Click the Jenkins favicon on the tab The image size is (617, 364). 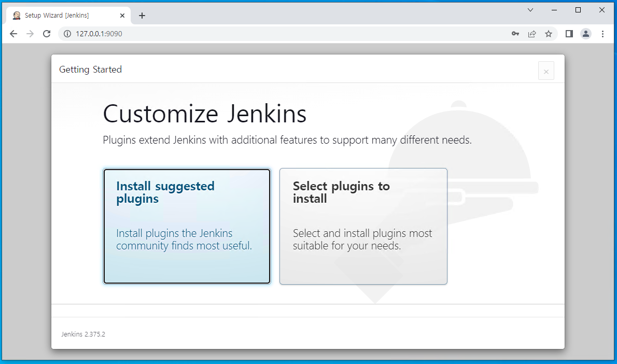(17, 16)
